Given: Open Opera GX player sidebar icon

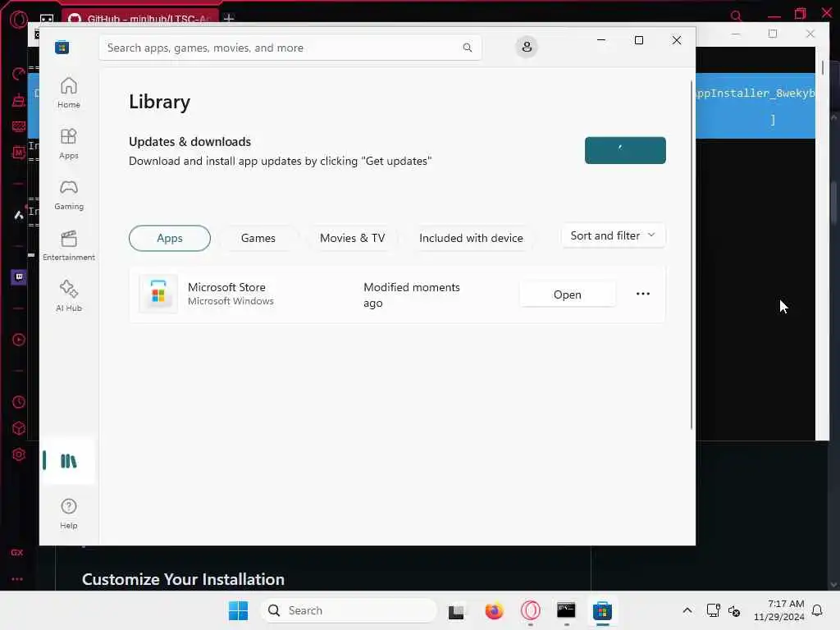Looking at the screenshot, I should coord(19,340).
